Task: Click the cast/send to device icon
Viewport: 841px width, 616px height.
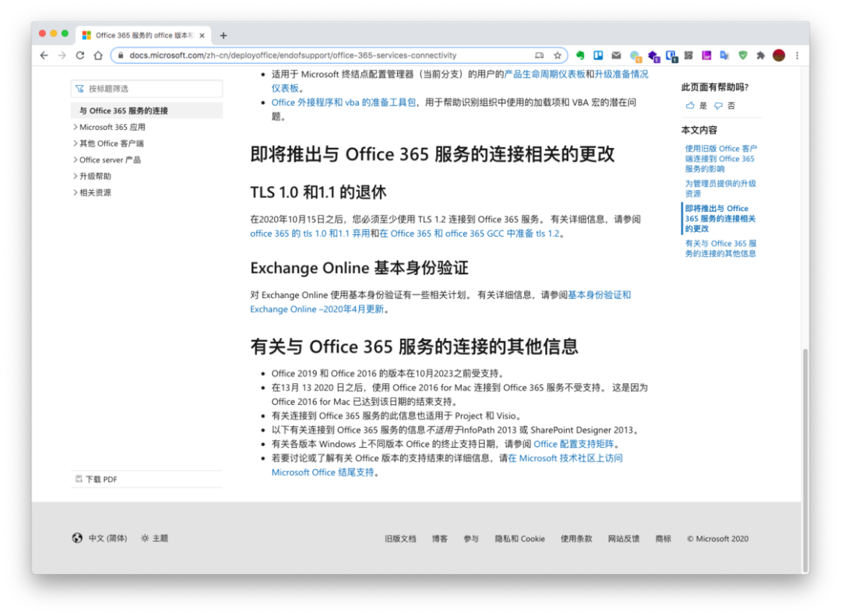Action: point(539,55)
